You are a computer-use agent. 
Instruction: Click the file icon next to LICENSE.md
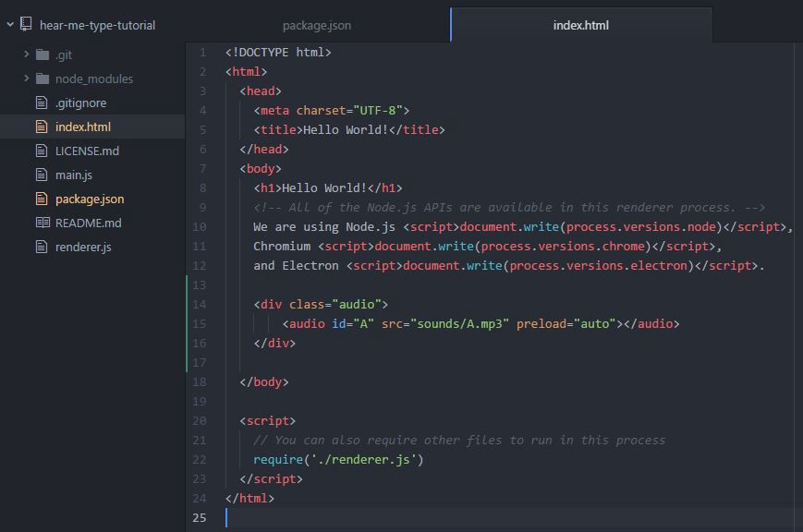[42, 151]
